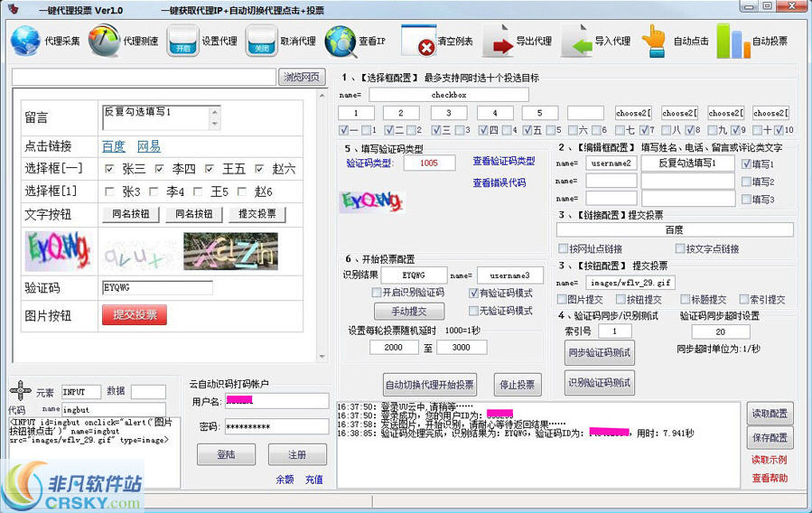812x513 pixels.
Task: Toggle the 填写1 checkbox
Action: (746, 163)
